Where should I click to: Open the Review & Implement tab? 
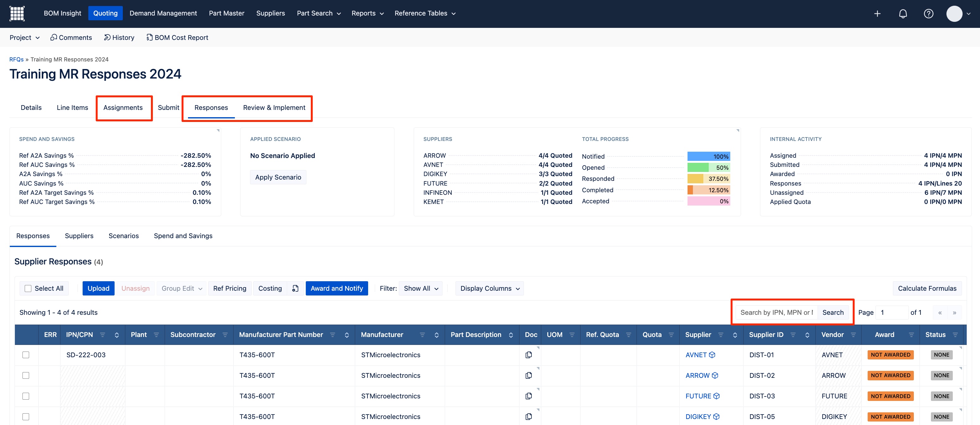point(274,108)
